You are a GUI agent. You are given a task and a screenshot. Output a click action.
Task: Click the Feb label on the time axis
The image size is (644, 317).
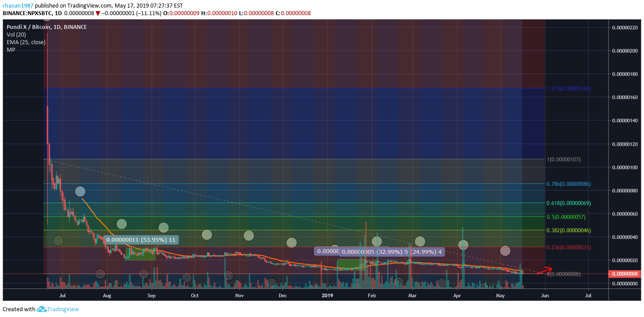point(372,295)
